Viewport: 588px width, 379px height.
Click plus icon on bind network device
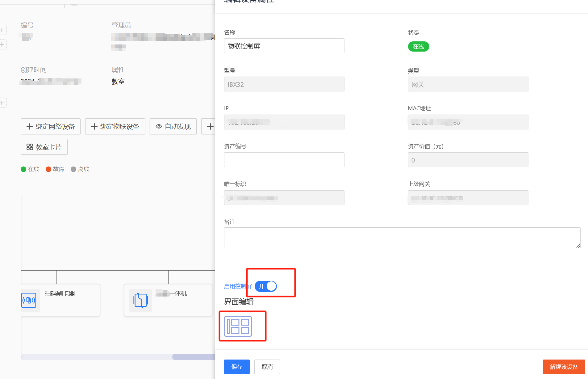click(x=30, y=126)
